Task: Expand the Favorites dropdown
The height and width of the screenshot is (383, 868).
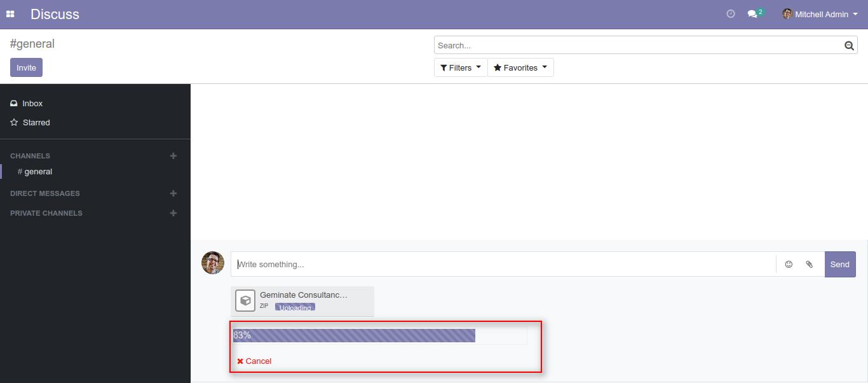Action: point(520,67)
